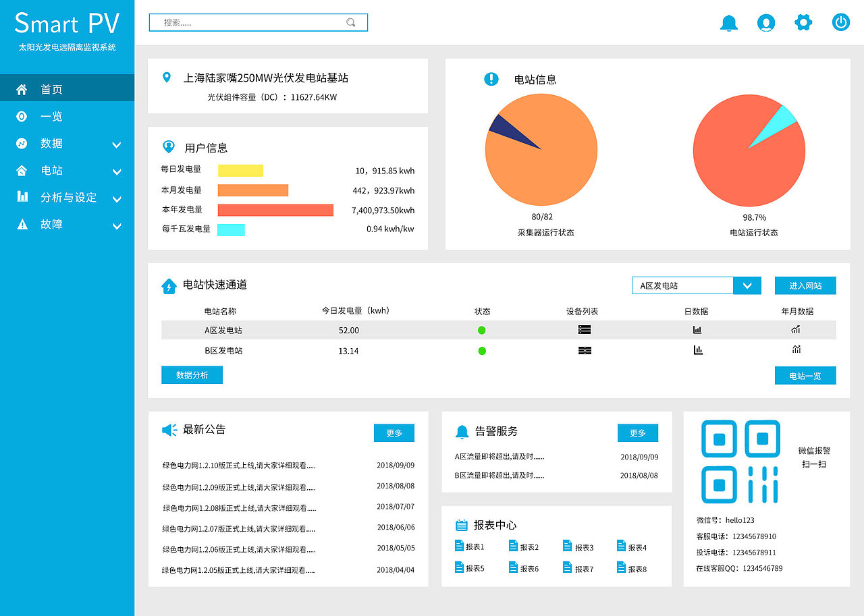Screen dimensions: 864x616
Task: Expand the 故障 sidebar submenu chevron
Action: (117, 226)
